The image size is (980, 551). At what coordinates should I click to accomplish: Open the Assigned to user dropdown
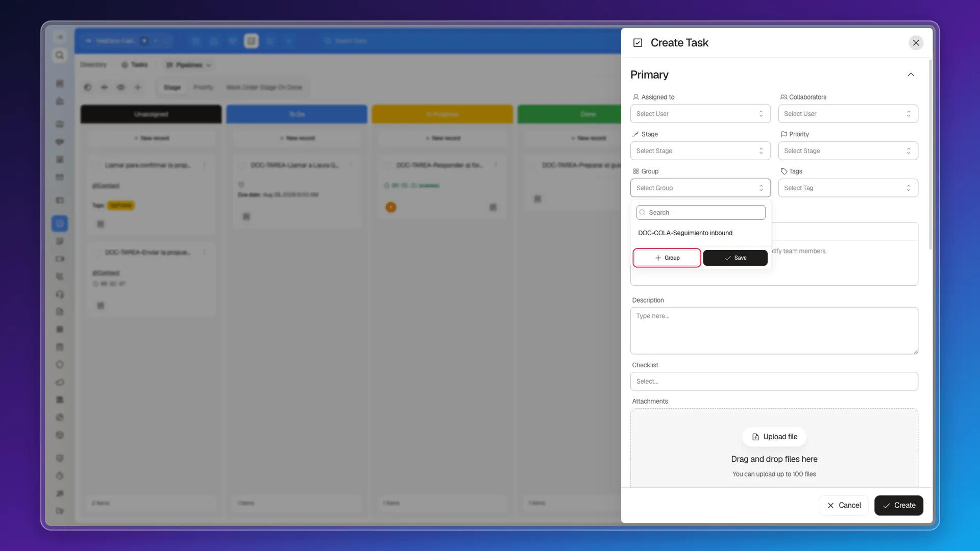pyautogui.click(x=700, y=113)
